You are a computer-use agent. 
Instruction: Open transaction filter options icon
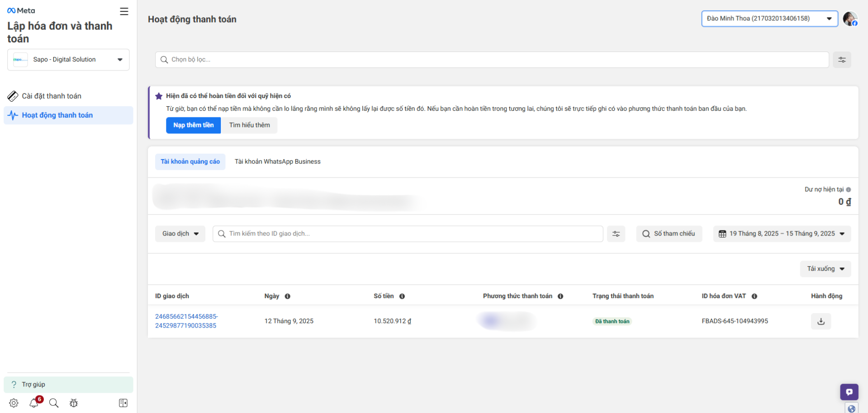coord(616,234)
